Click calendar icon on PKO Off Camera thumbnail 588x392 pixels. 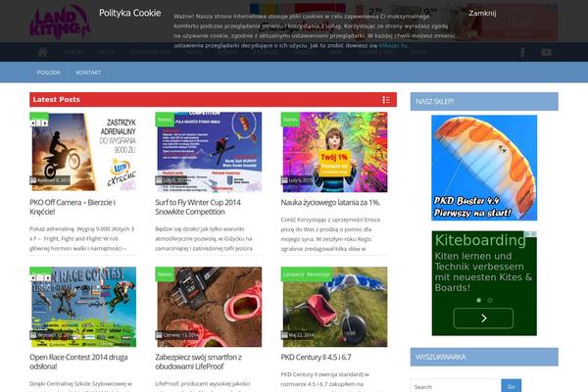point(33,180)
